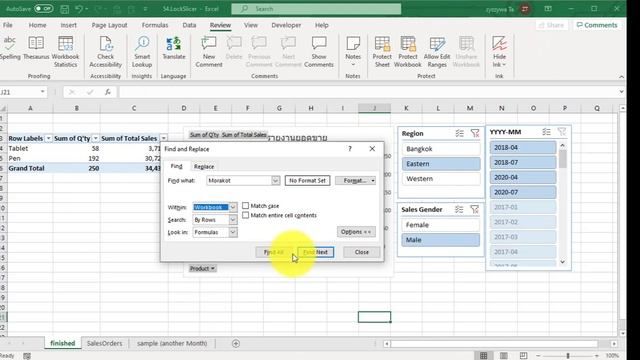The width and height of the screenshot is (640, 360).
Task: Open the Translate tool
Action: tap(173, 48)
